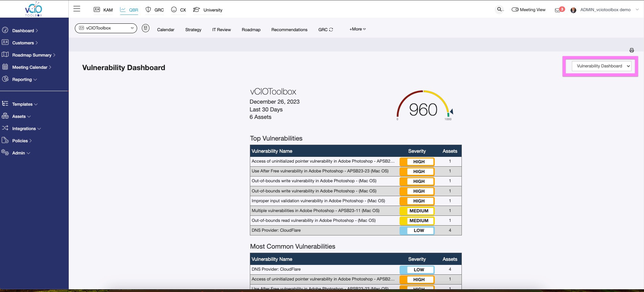Expand the ADMIN_vciotoolbox demo account arrow

pos(637,9)
